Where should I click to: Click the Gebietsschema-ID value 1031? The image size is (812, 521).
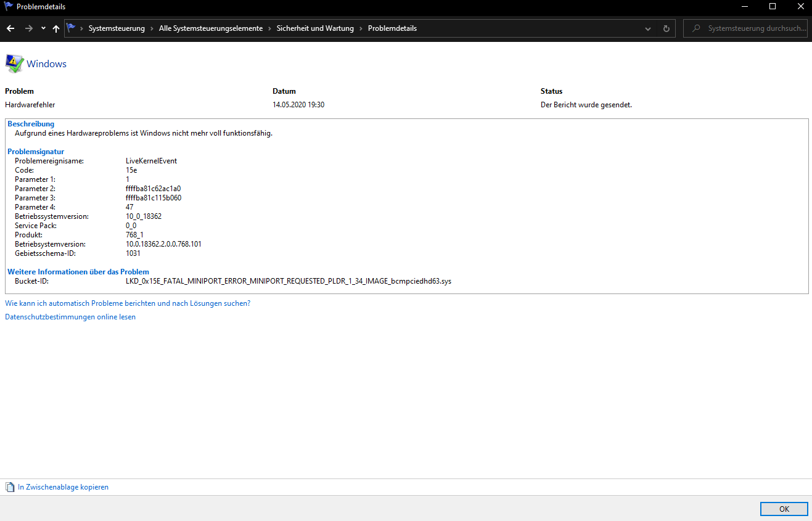pyautogui.click(x=133, y=253)
